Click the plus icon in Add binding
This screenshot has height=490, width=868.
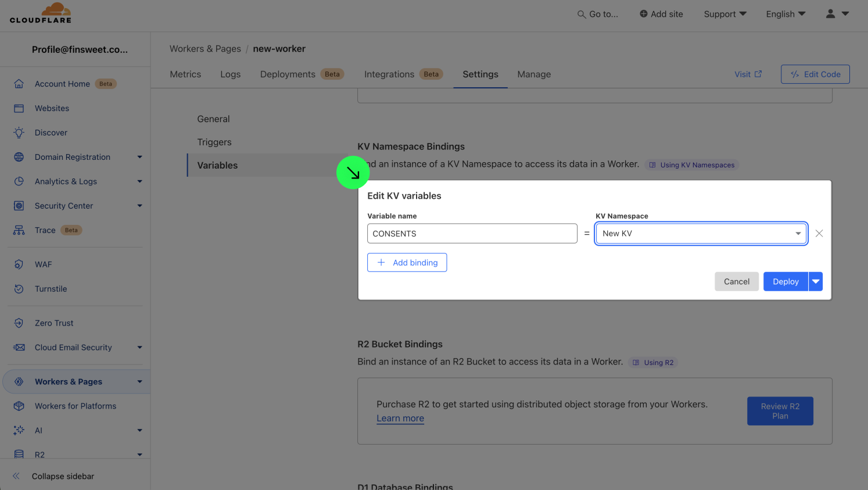[x=381, y=263]
